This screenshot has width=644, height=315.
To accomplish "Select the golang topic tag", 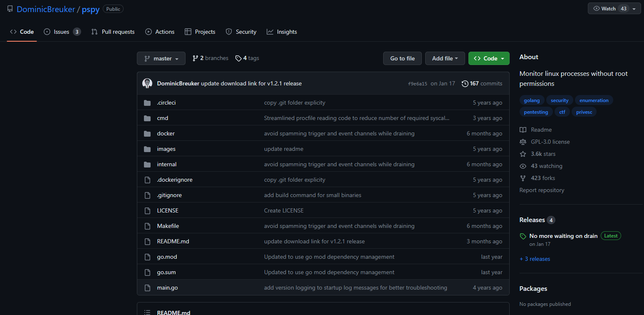I will 532,100.
